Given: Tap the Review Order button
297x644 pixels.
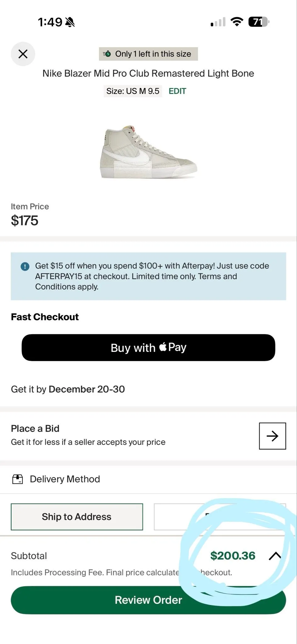Looking at the screenshot, I should coord(148,600).
